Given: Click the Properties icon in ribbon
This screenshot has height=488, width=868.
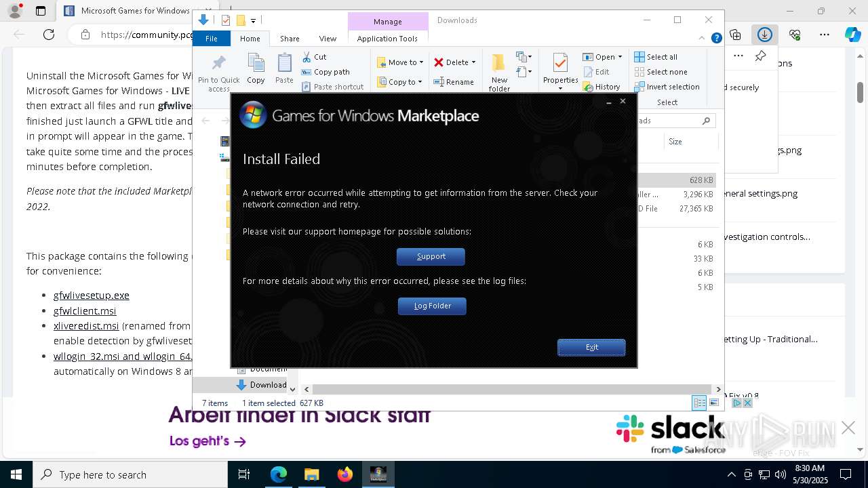Looking at the screenshot, I should (x=560, y=64).
